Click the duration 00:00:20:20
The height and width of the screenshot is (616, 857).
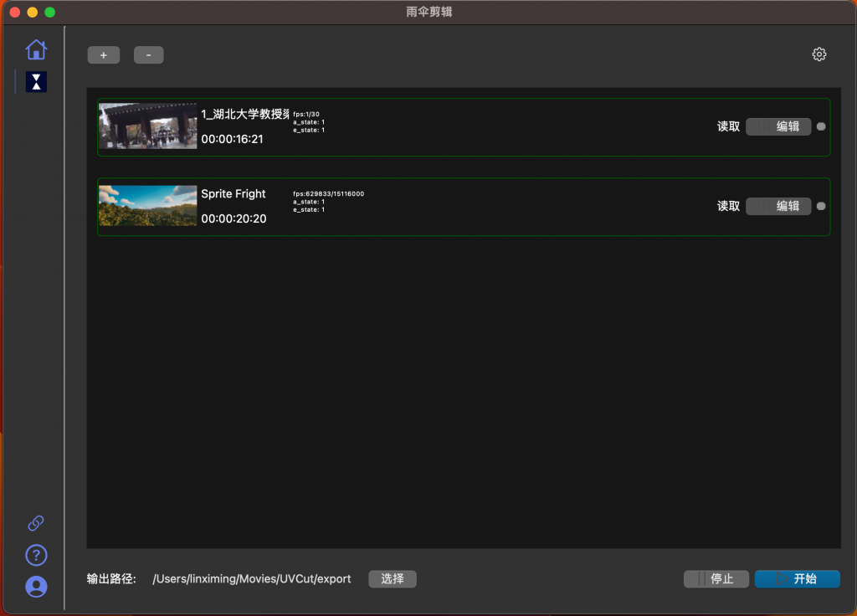234,218
